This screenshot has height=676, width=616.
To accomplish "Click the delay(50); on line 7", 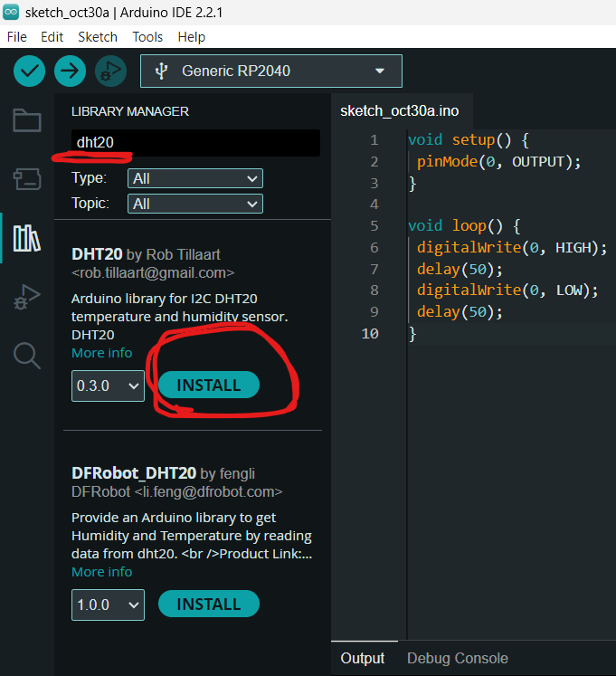I will coord(460,269).
